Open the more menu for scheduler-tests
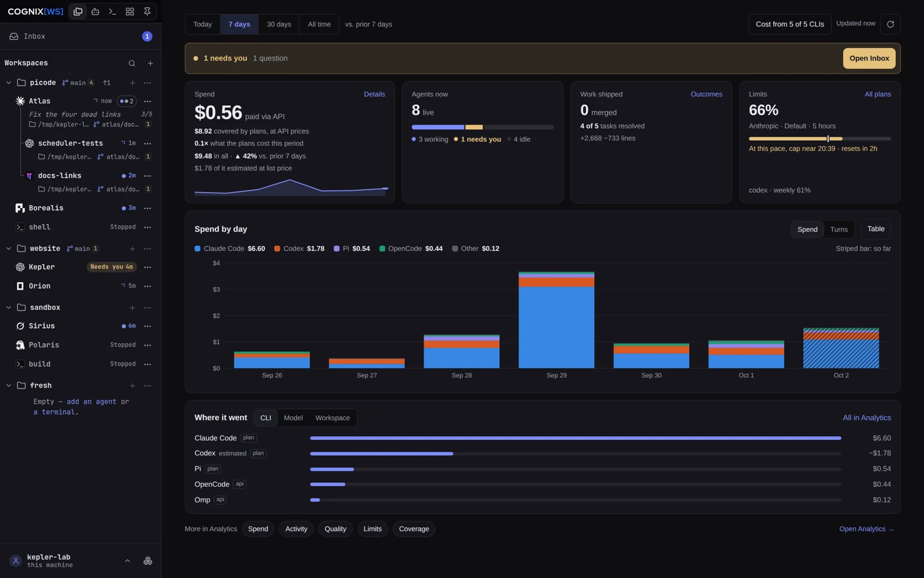The height and width of the screenshot is (578, 924). point(148,143)
